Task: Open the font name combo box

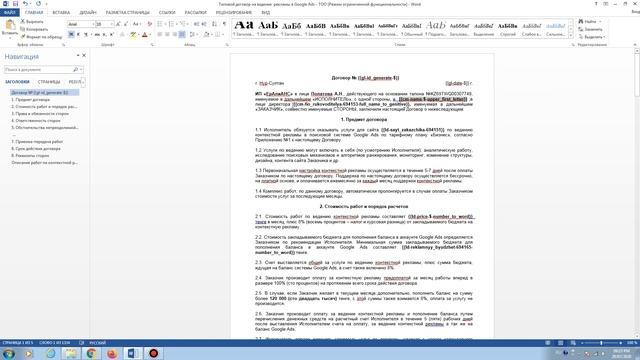Action: 81,24
